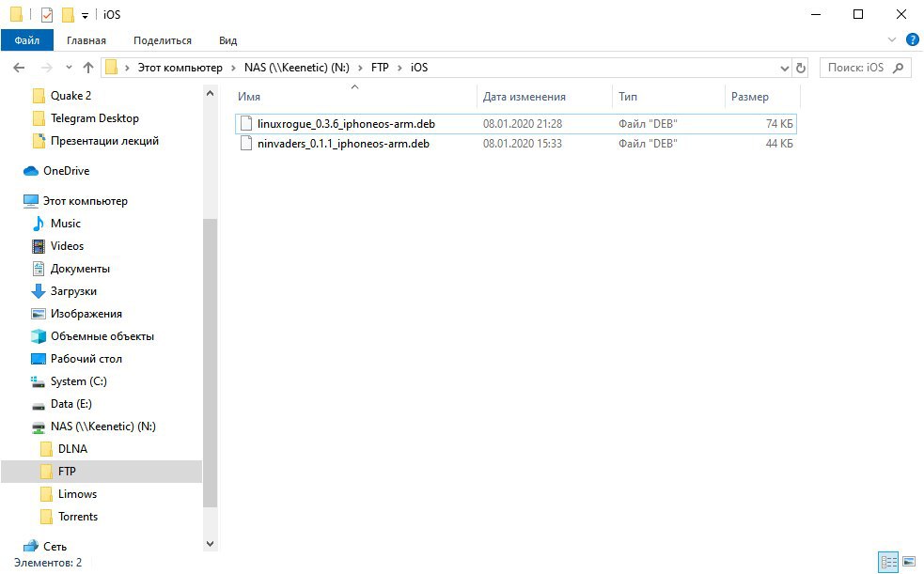924x574 pixels.
Task: Open Explorer help question mark
Action: 912,39
